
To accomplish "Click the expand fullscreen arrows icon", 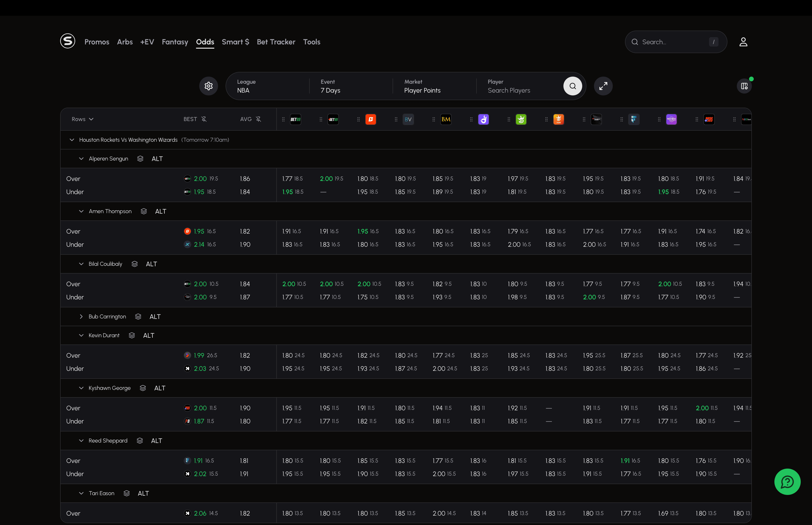I will coord(603,86).
